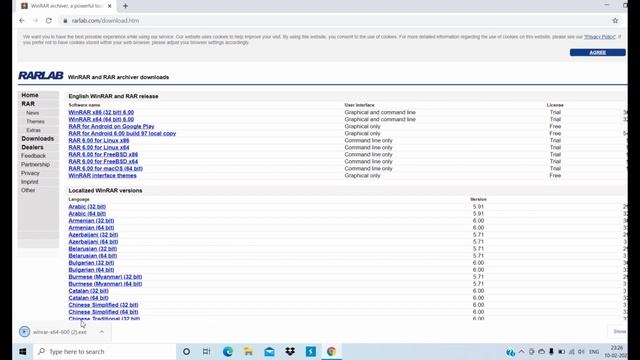Download Burmese (Myanmar) (64 bit) WinRAR

click(105, 284)
